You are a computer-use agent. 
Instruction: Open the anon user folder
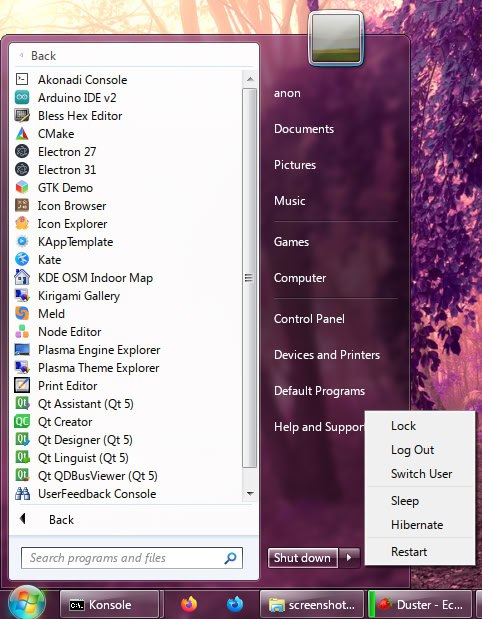287,93
